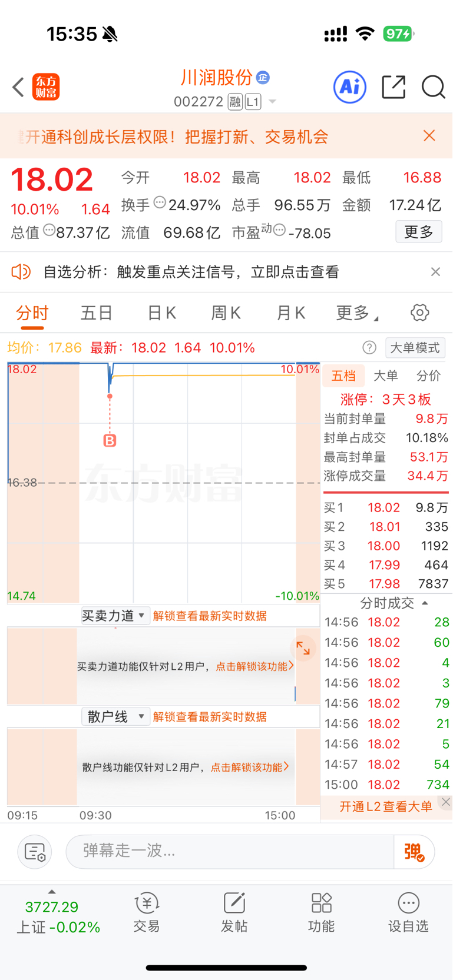Image resolution: width=453 pixels, height=980 pixels.
Task: Open the 东方财富 logo icon
Action: point(46,87)
